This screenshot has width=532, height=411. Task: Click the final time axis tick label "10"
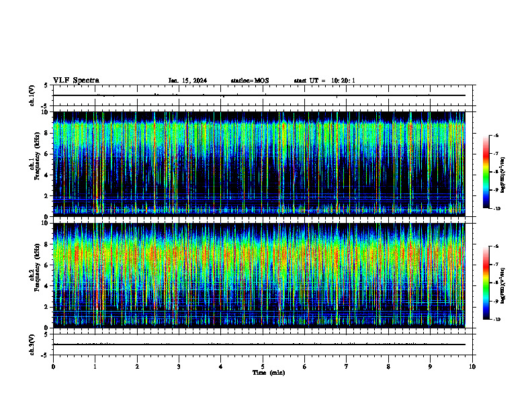[x=472, y=367]
